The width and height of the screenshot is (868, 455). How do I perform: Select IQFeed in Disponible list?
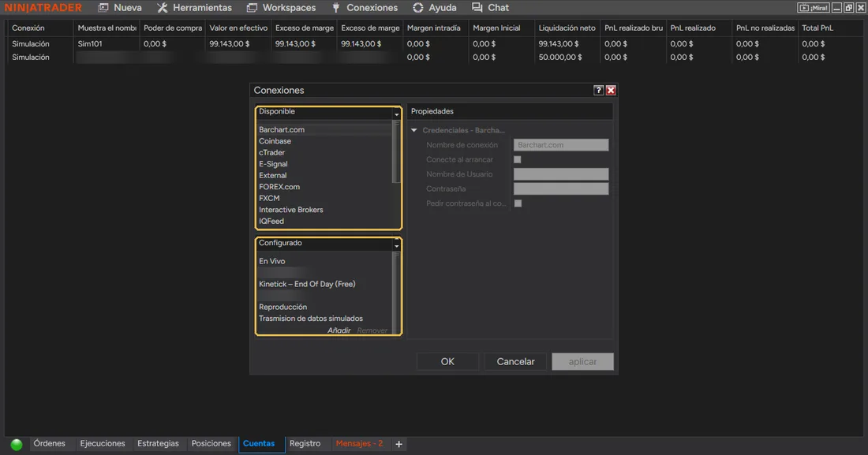325,221
